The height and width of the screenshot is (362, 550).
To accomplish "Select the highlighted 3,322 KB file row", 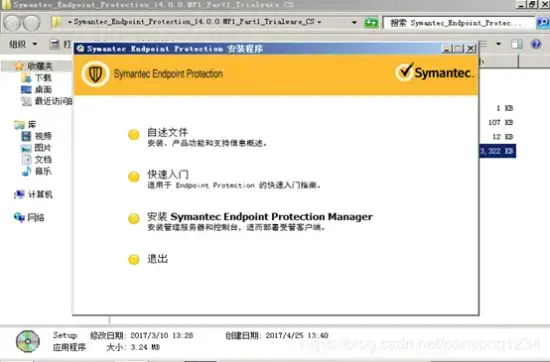I will pyautogui.click(x=497, y=151).
